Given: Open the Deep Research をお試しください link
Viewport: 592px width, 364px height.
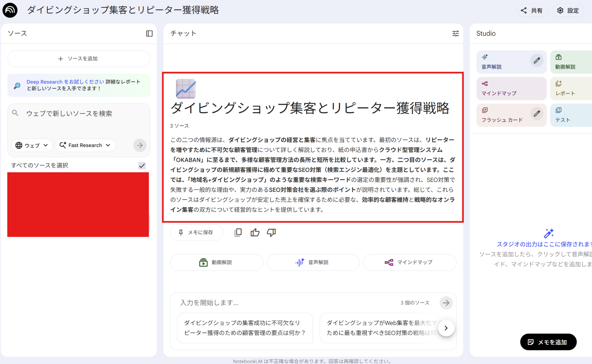Looking at the screenshot, I should coord(65,82).
